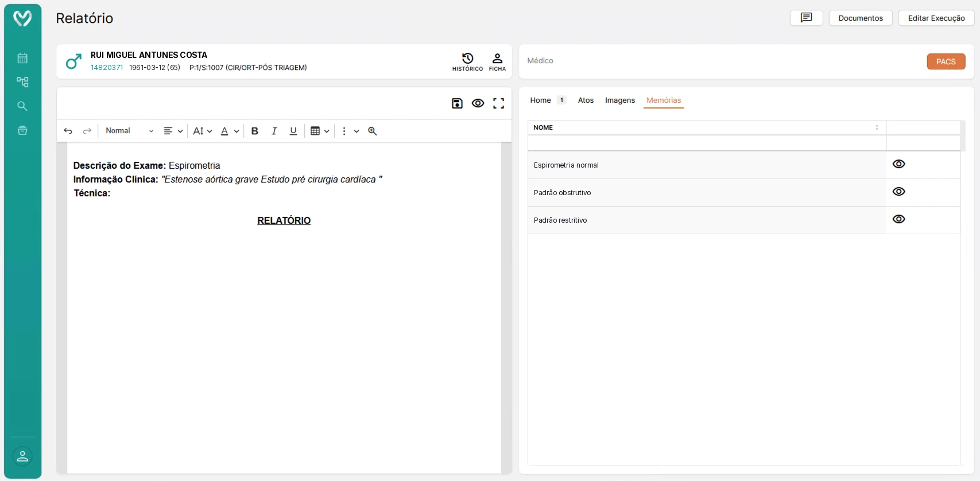Image resolution: width=980 pixels, height=481 pixels.
Task: Undo the last edit
Action: click(x=68, y=131)
